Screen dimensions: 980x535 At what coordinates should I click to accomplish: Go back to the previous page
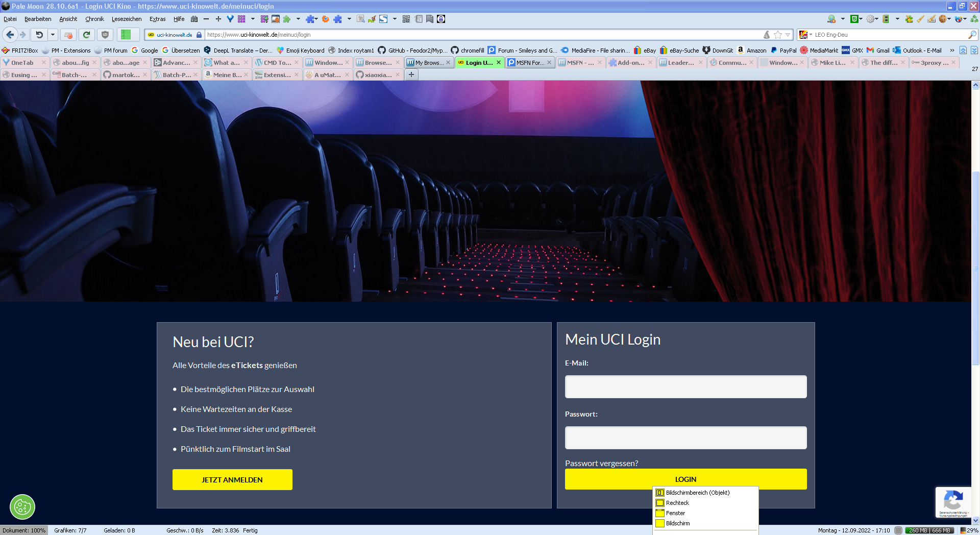coord(10,35)
